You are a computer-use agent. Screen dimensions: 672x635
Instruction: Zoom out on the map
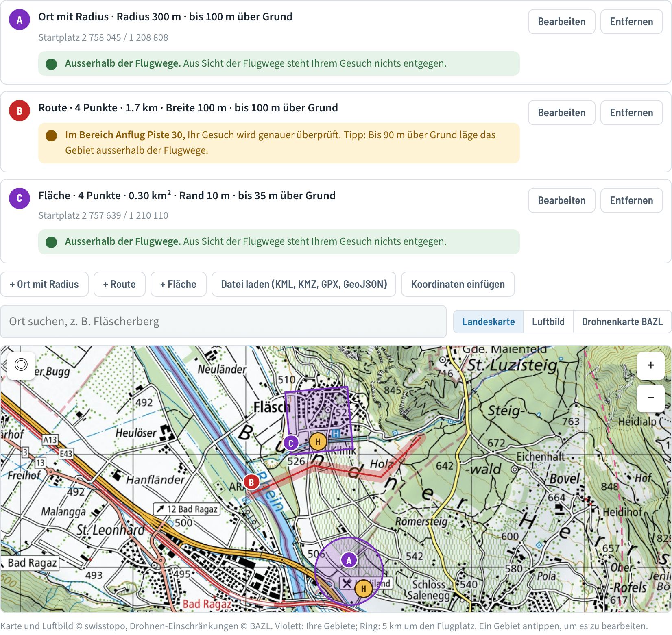[651, 398]
